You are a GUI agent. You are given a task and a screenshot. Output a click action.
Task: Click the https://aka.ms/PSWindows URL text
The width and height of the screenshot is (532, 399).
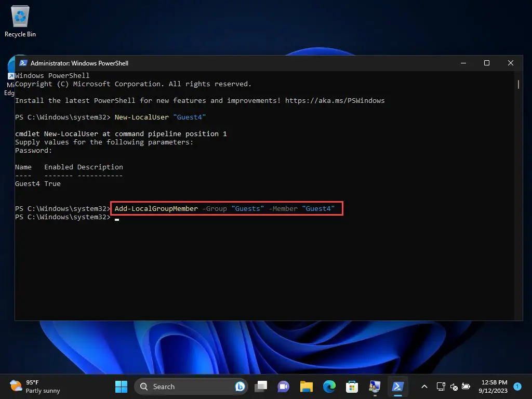(335, 100)
